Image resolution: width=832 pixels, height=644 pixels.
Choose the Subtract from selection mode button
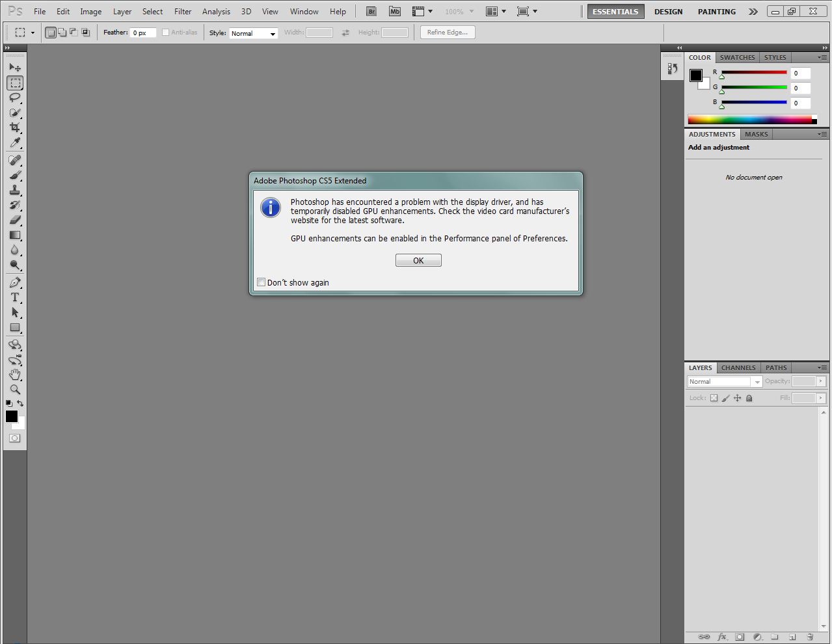[74, 33]
